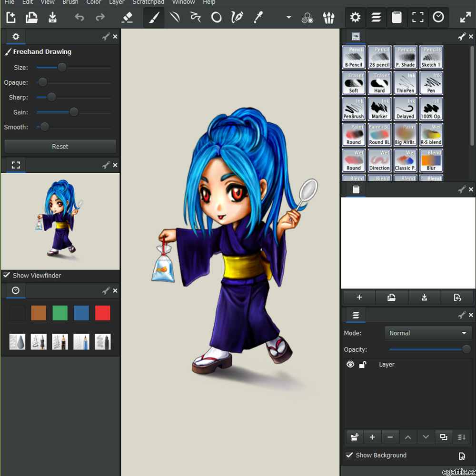Select the Wet Round brush preset
476x476 pixels.
pos(353,160)
